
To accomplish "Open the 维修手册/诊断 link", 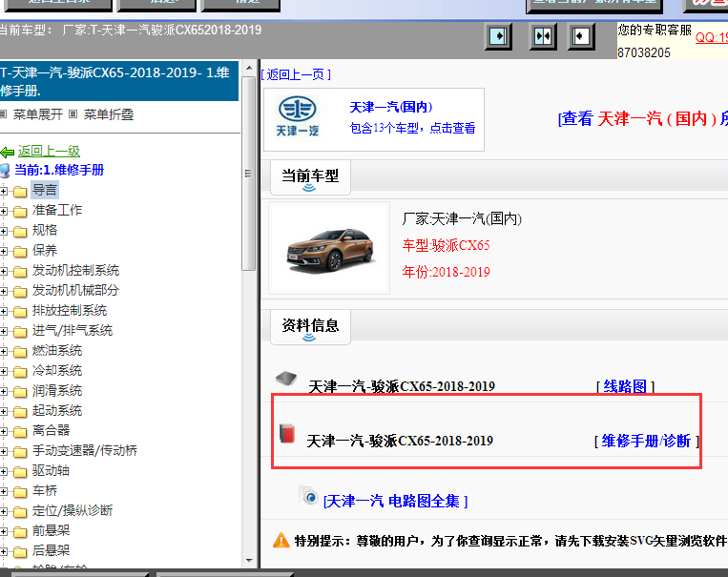I will pos(647,441).
